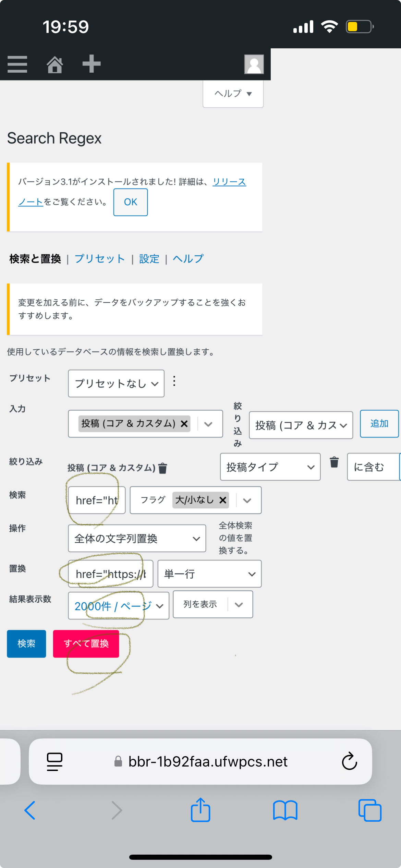Open preset three-dot options menu
This screenshot has width=401, height=868.
[x=174, y=381]
